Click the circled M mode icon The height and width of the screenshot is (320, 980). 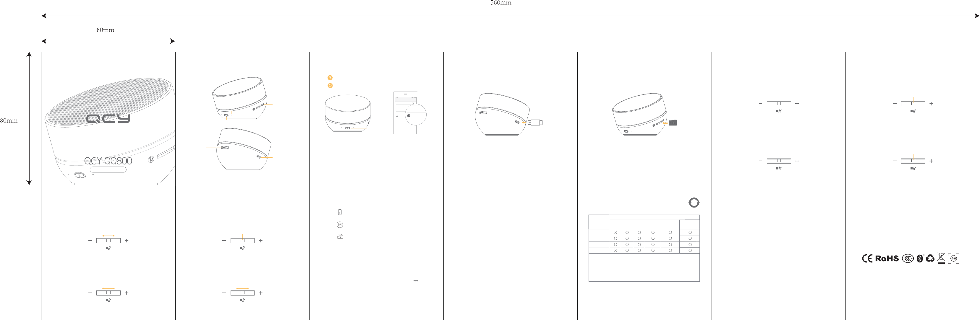[x=340, y=225]
